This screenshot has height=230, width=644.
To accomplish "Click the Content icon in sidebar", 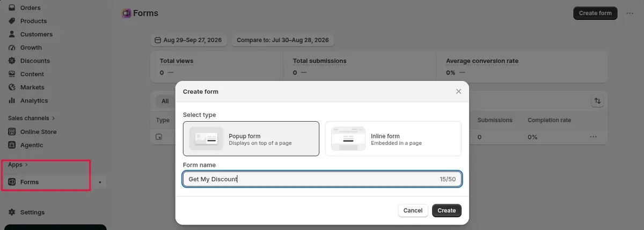I will 12,74.
